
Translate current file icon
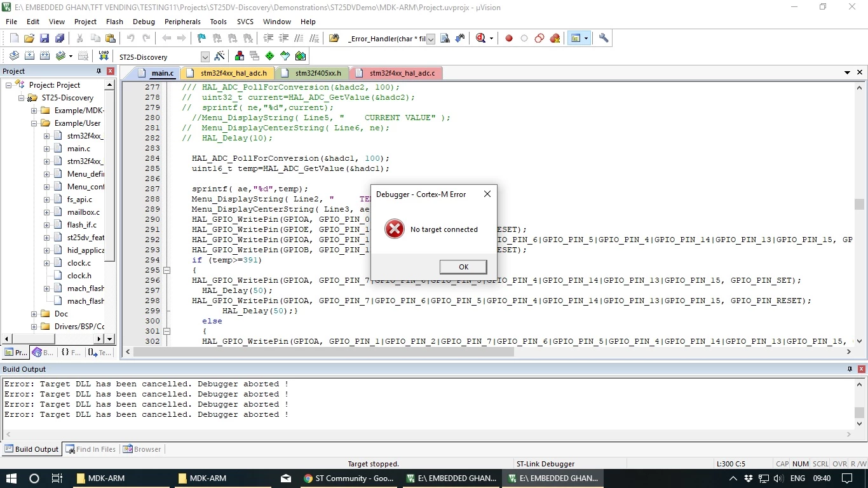14,56
